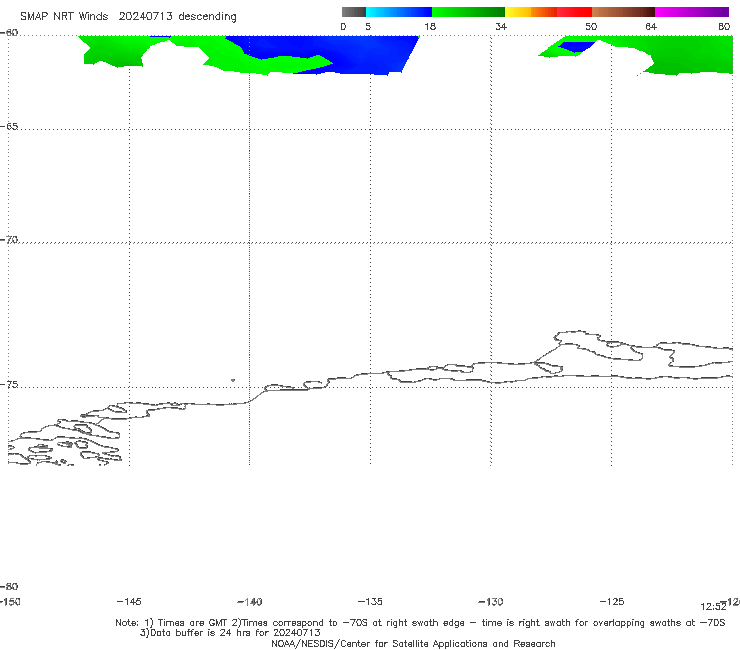The width and height of the screenshot is (740, 650).
Task: Click the coastline peninsula near -127 longitude
Action: click(x=599, y=347)
